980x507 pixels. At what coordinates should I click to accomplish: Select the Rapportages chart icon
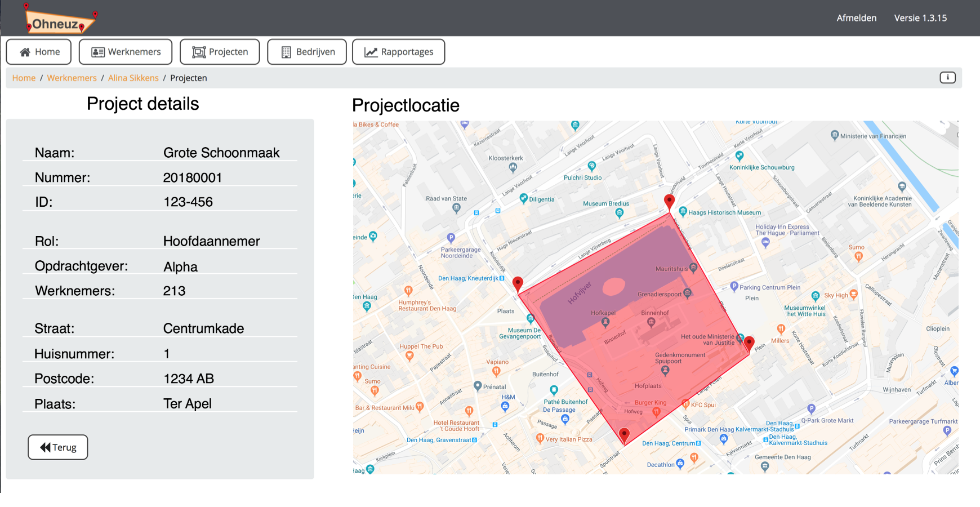click(x=370, y=51)
